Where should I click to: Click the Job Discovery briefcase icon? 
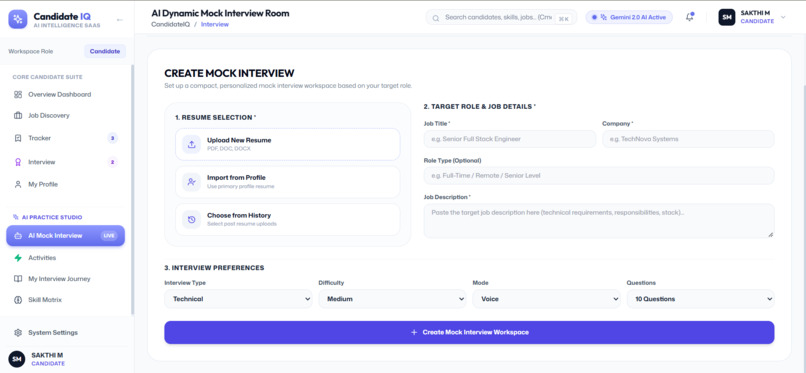pos(18,116)
